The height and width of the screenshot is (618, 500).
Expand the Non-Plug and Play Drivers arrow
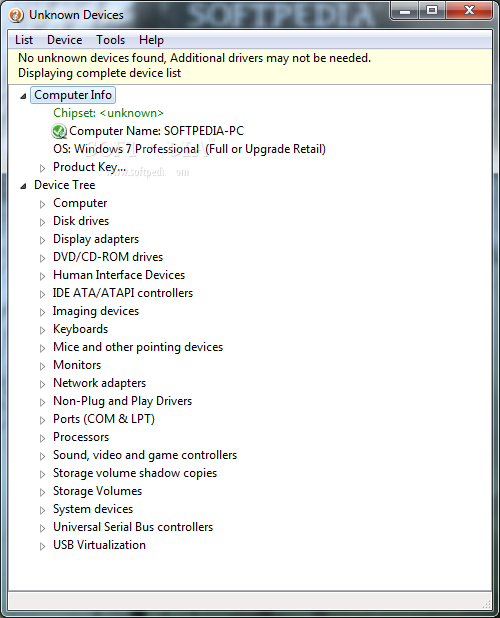pos(42,402)
